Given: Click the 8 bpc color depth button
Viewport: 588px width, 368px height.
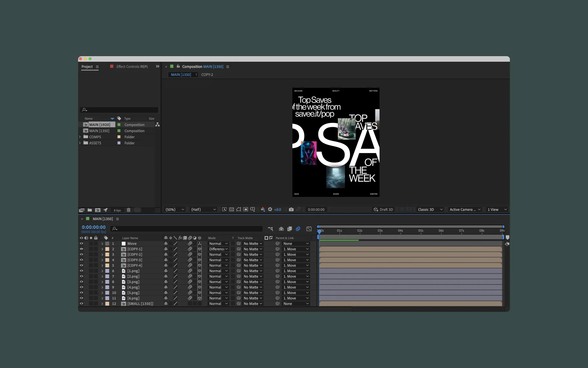Looking at the screenshot, I should [x=117, y=210].
